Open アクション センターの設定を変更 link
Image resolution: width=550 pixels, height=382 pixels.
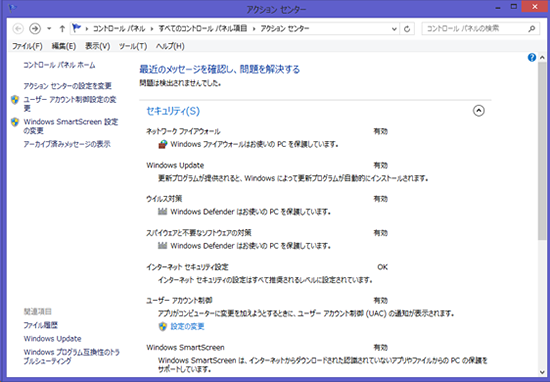[x=67, y=86]
